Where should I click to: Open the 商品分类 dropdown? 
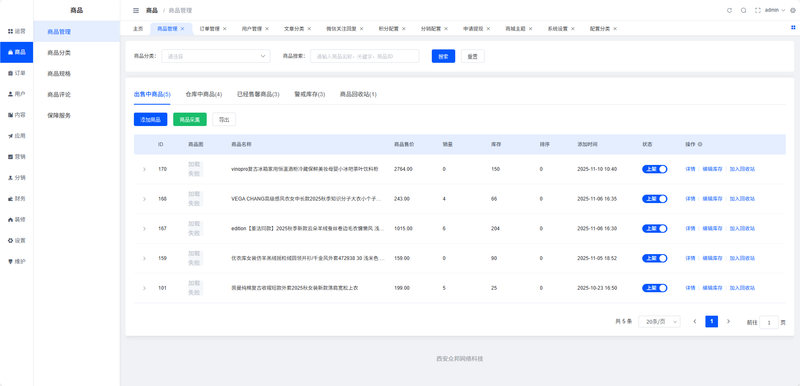[216, 56]
